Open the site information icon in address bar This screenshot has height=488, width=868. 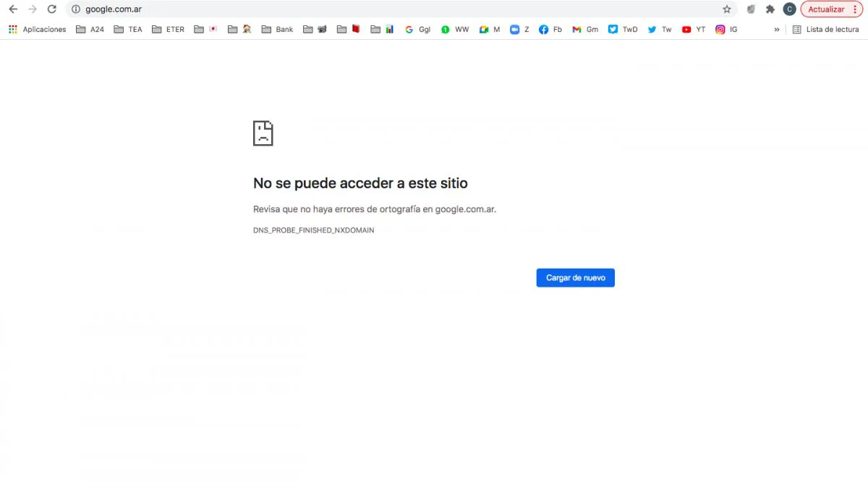point(75,9)
